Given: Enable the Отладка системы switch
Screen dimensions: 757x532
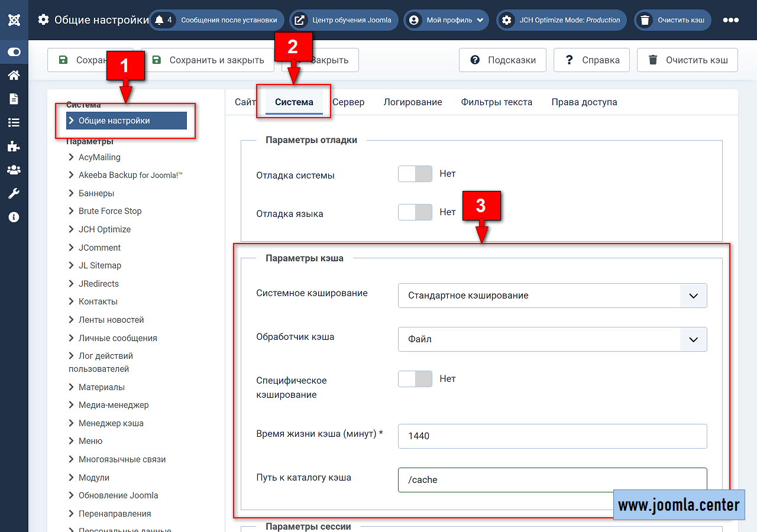Looking at the screenshot, I should (x=415, y=174).
